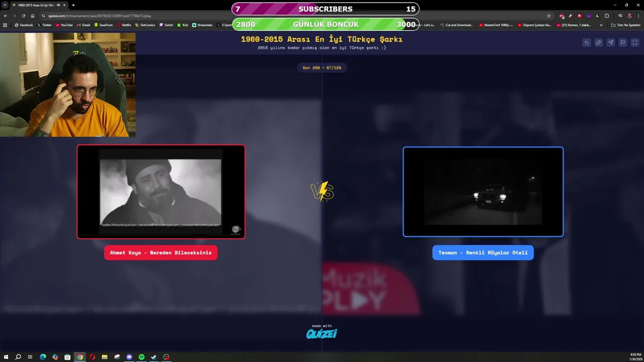
Task: Open the bookmarks apps grid icon
Action: click(5, 25)
